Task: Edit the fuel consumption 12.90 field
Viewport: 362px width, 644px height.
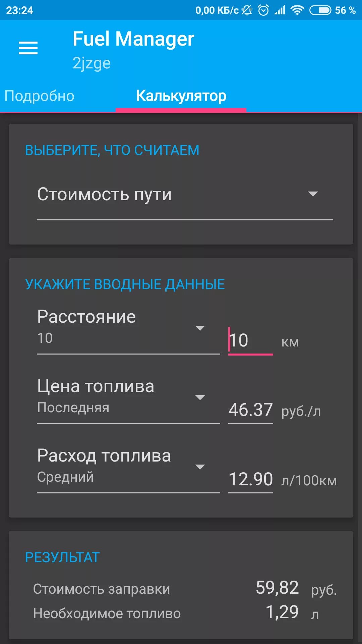Action: [250, 479]
